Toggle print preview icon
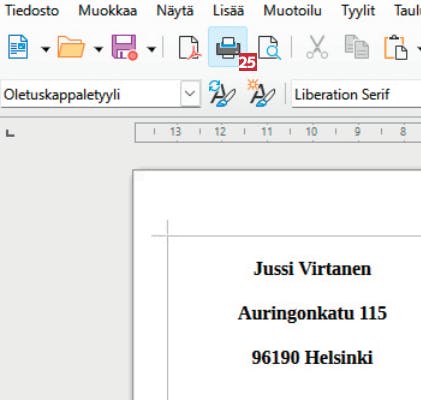Screen dimensions: 421x400 (269, 48)
